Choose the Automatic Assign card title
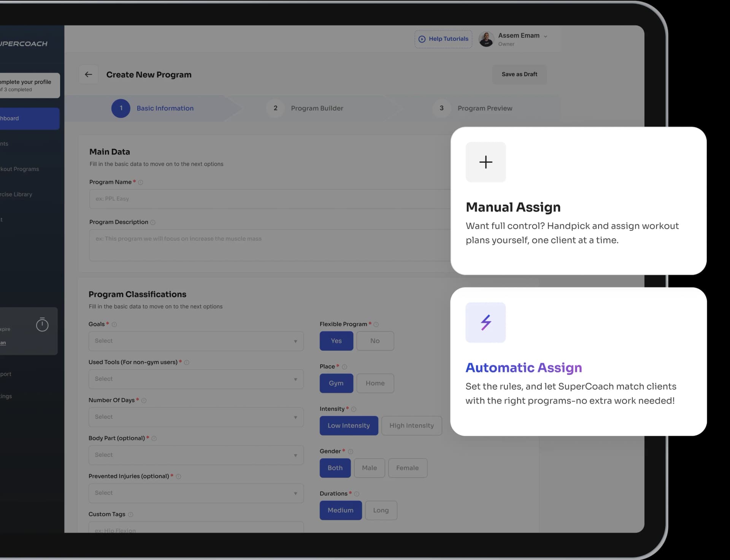730x560 pixels. [x=524, y=368]
